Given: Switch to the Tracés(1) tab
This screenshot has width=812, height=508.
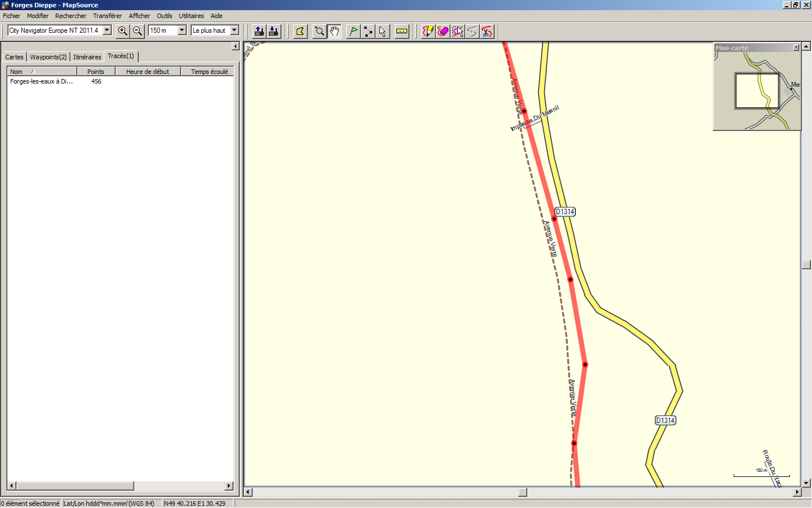Looking at the screenshot, I should coord(121,56).
